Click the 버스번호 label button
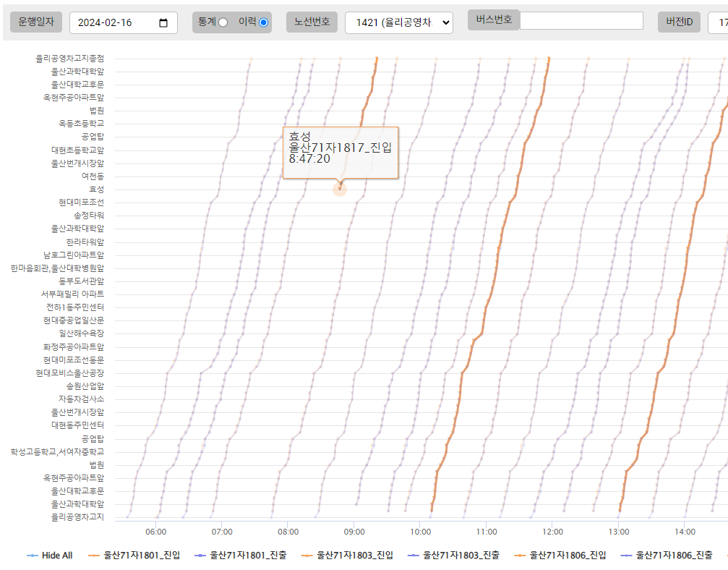Image resolution: width=728 pixels, height=570 pixels. (x=493, y=20)
